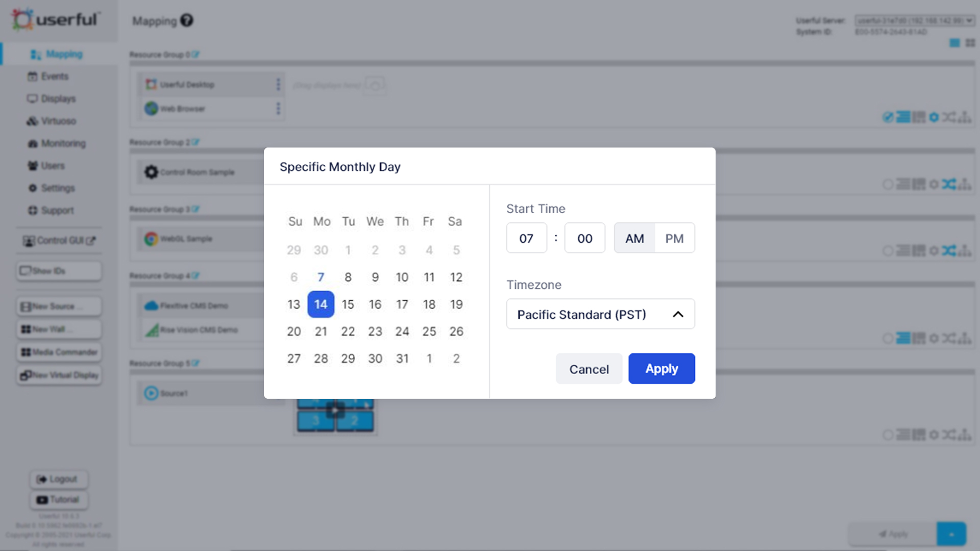Expand the Resource Group 2 edit expander

point(194,141)
